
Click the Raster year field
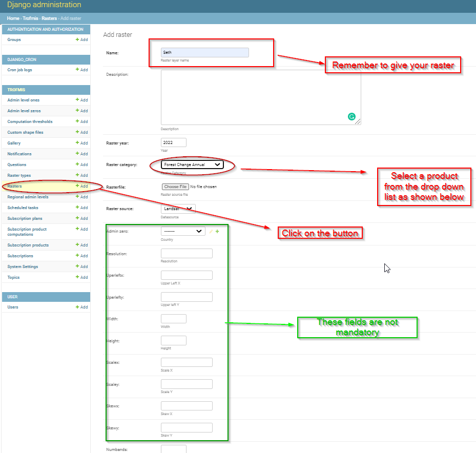174,142
